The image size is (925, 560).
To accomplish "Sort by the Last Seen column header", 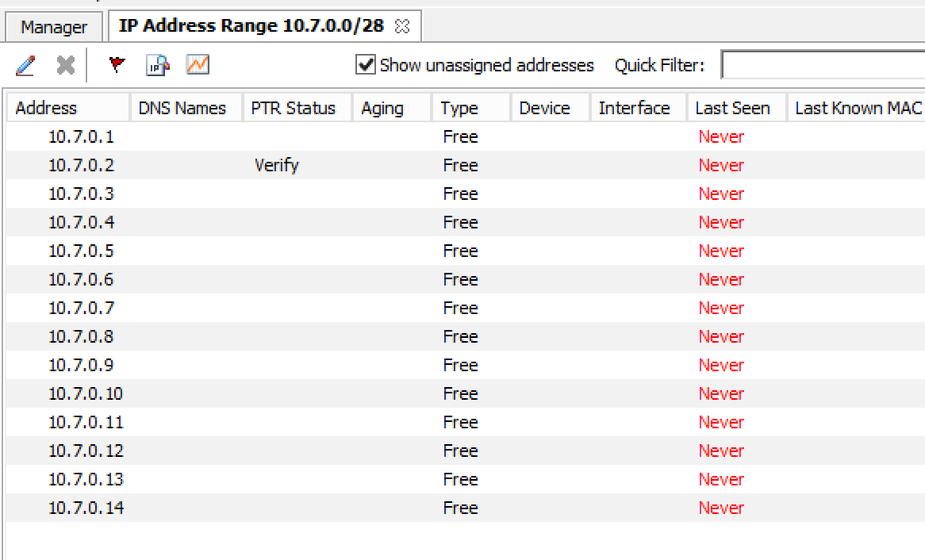I will [x=732, y=108].
